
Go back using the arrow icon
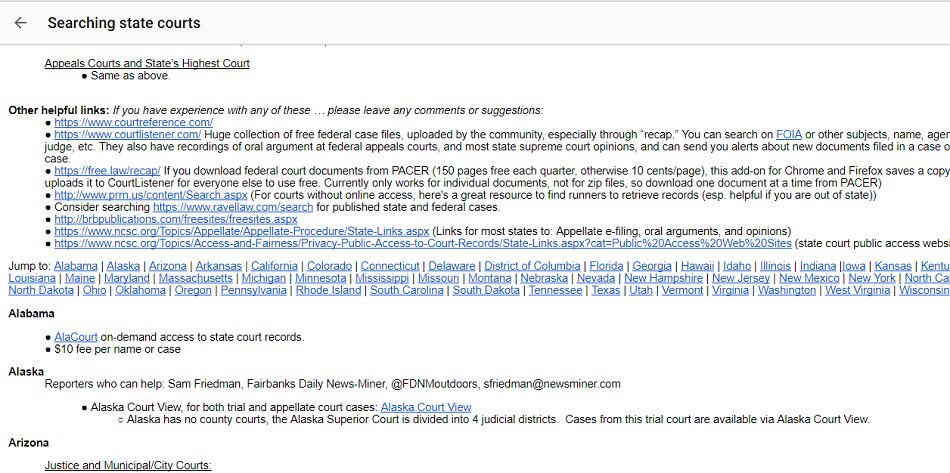click(21, 23)
